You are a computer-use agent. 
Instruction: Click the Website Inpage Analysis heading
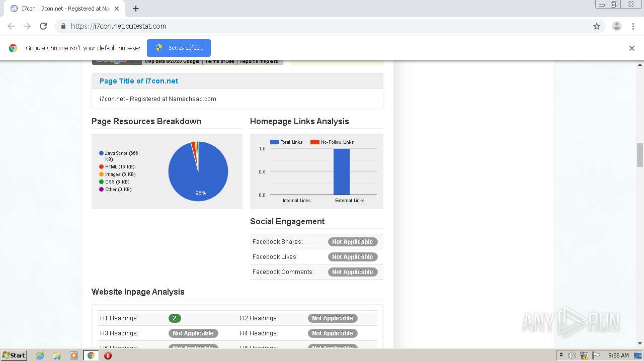coord(138,292)
